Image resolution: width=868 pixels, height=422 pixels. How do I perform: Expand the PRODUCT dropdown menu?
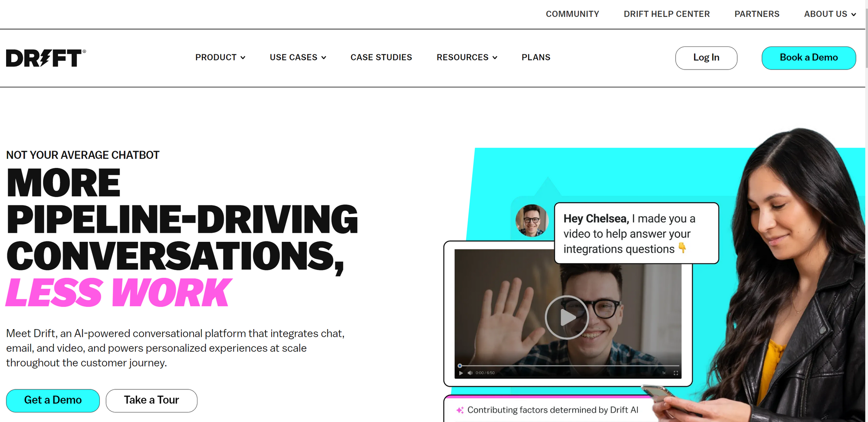click(x=220, y=57)
